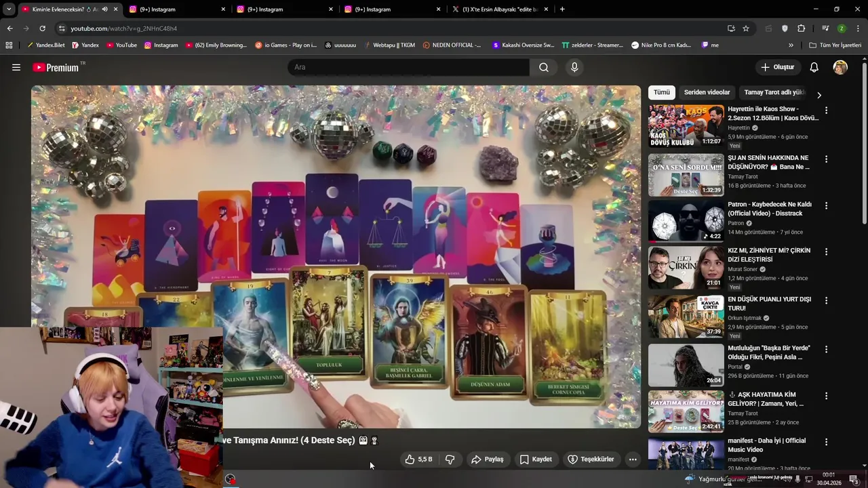
Task: Start voice search with microphone icon
Action: click(574, 67)
